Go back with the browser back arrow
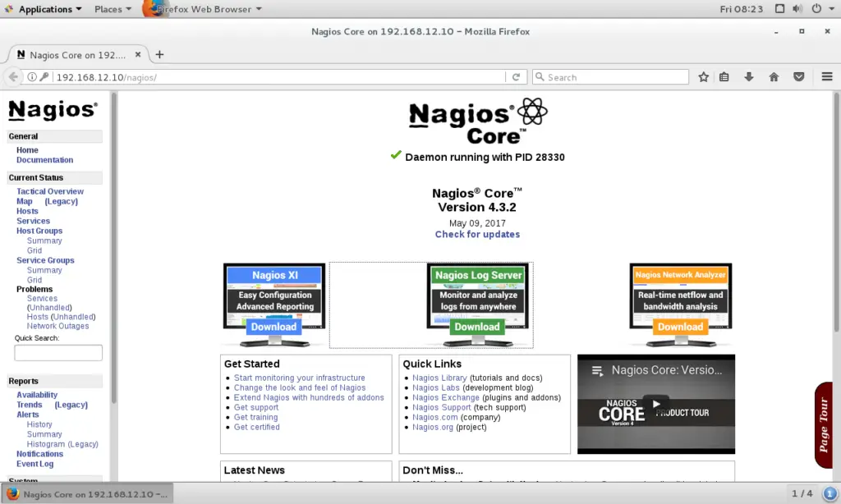The width and height of the screenshot is (841, 504). [x=13, y=76]
